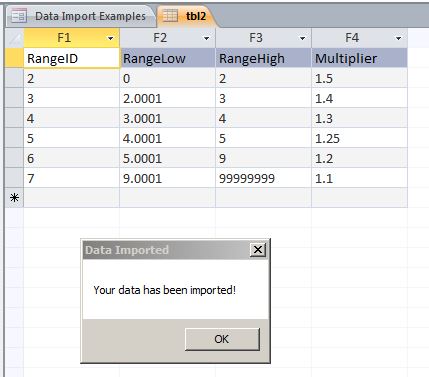
Task: Click the cell showing 99999999
Action: 263,178
